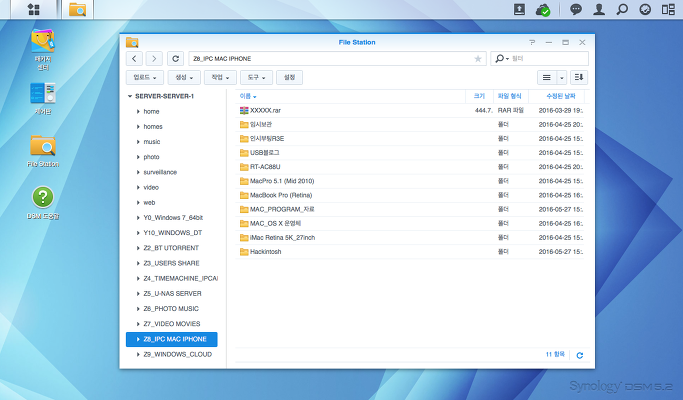Viewport: 683px width, 400px height.
Task: Select the Hackintosh folder icon
Action: (244, 252)
